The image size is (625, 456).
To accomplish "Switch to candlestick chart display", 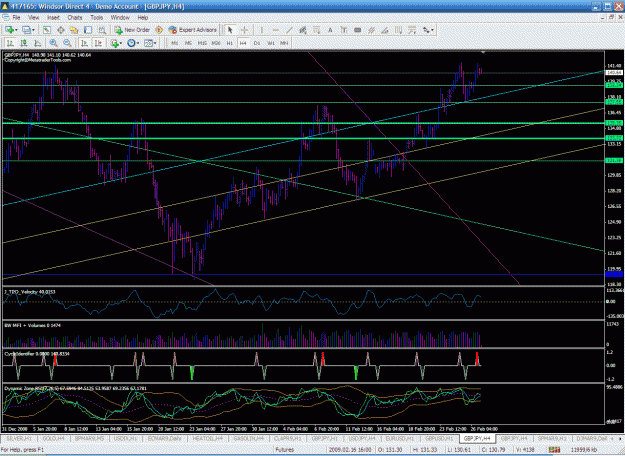I will click(24, 43).
